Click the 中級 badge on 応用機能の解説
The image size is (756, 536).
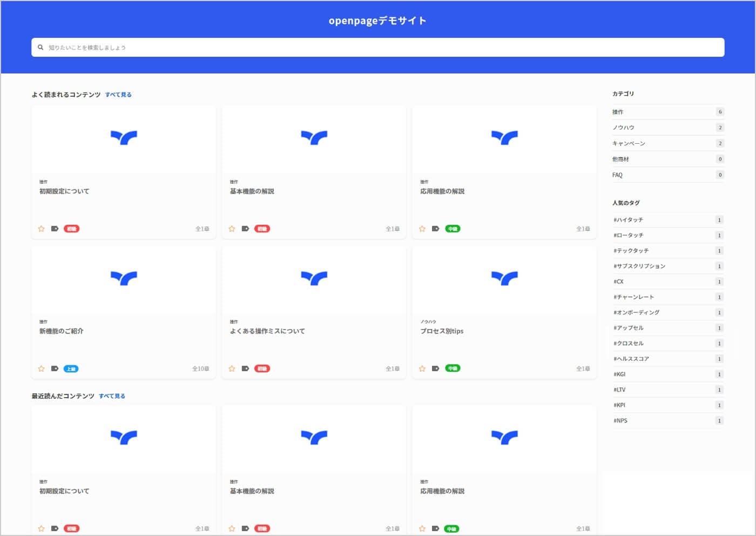coord(453,229)
